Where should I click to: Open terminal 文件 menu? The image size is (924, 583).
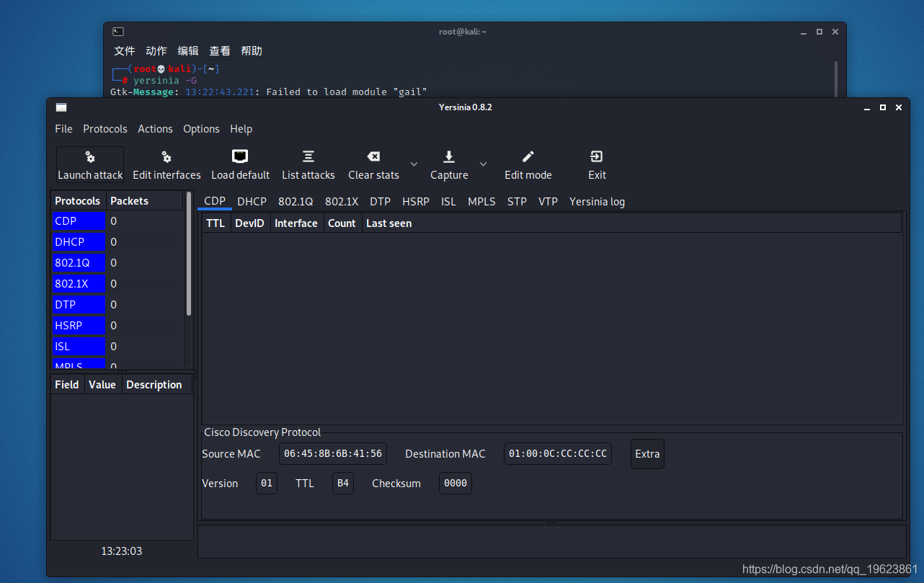[x=125, y=51]
